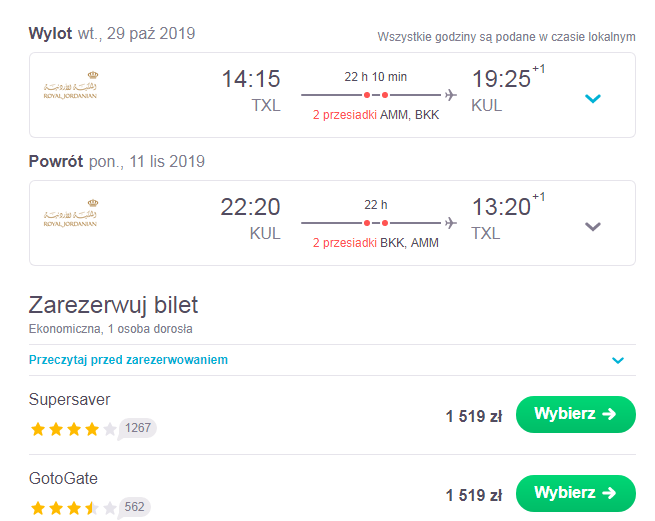The image size is (655, 521).
Task: Choose Supersaver with Wybierz button
Action: [x=576, y=414]
